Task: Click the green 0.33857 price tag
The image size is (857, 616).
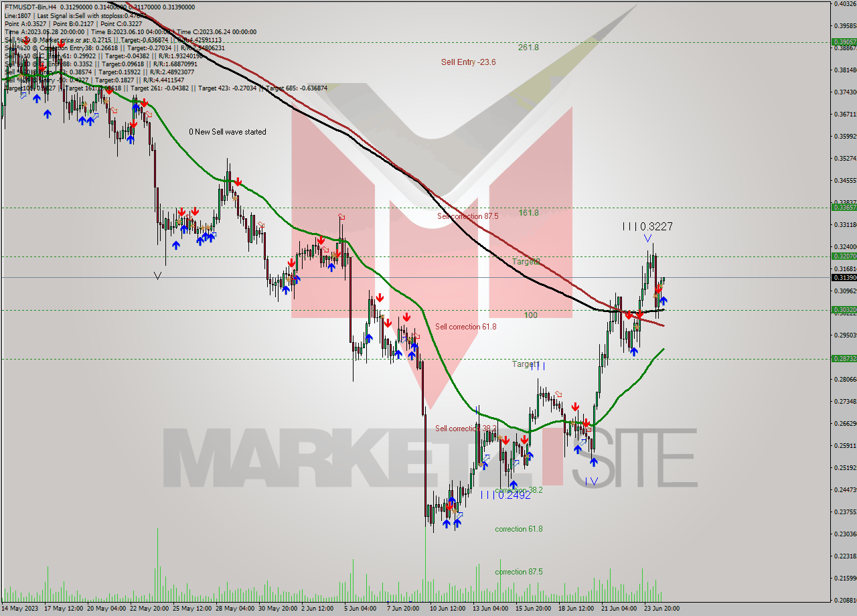Action: point(844,208)
